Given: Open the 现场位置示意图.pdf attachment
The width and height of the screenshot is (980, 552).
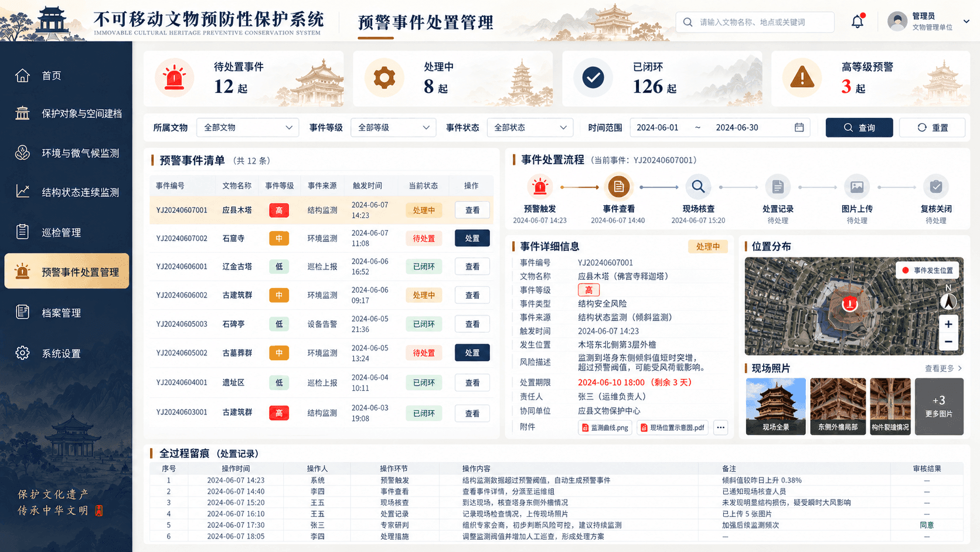Looking at the screenshot, I should (672, 428).
